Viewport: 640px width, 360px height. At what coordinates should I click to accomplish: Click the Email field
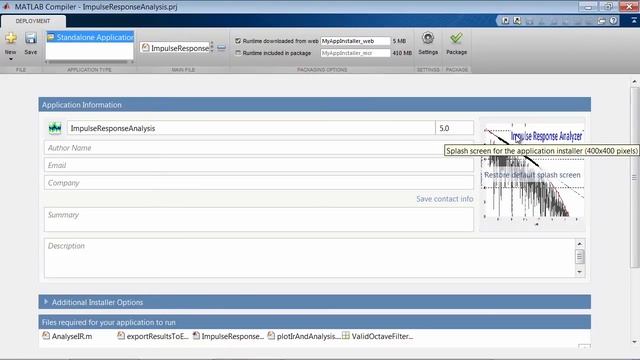[x=259, y=165]
